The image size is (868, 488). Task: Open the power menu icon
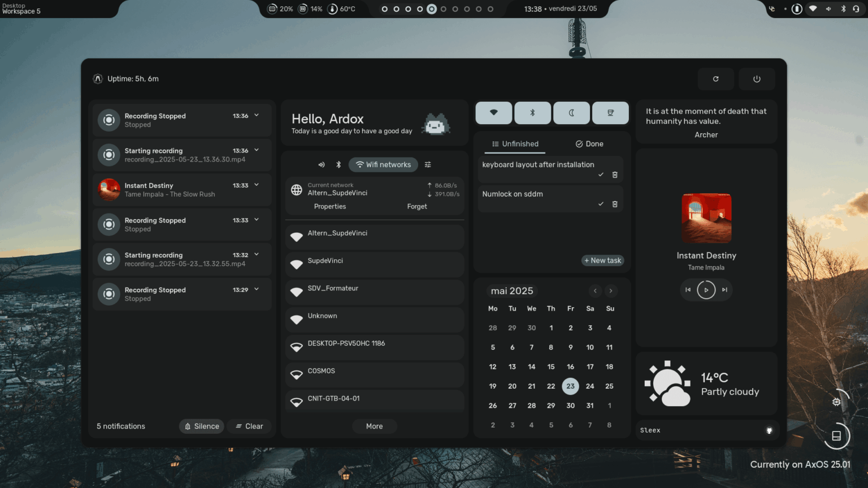pos(757,79)
